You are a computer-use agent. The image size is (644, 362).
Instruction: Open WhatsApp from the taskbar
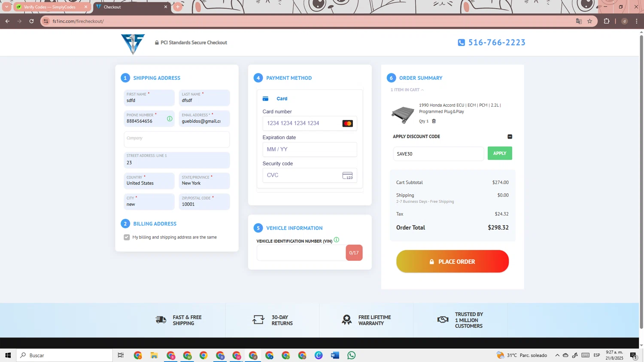pos(352,355)
